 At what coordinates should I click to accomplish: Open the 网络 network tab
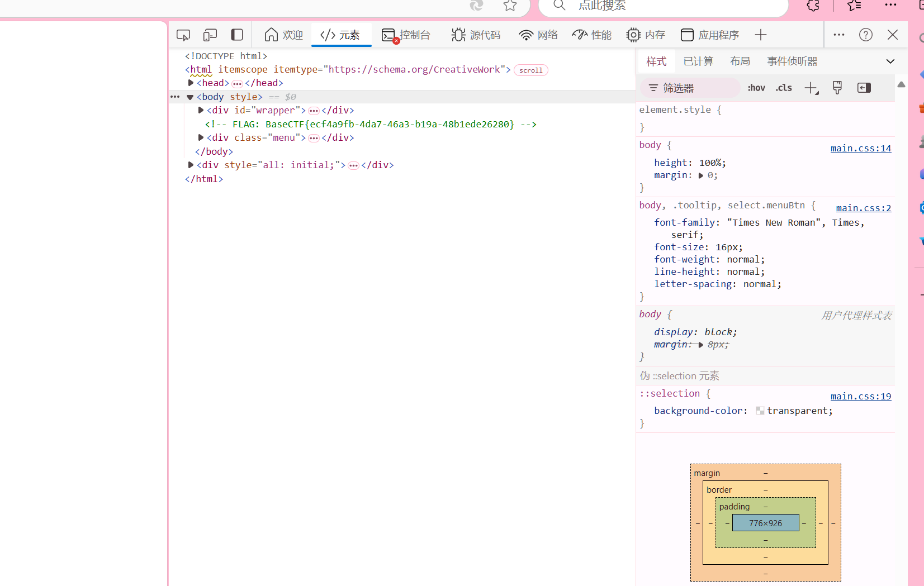point(538,35)
